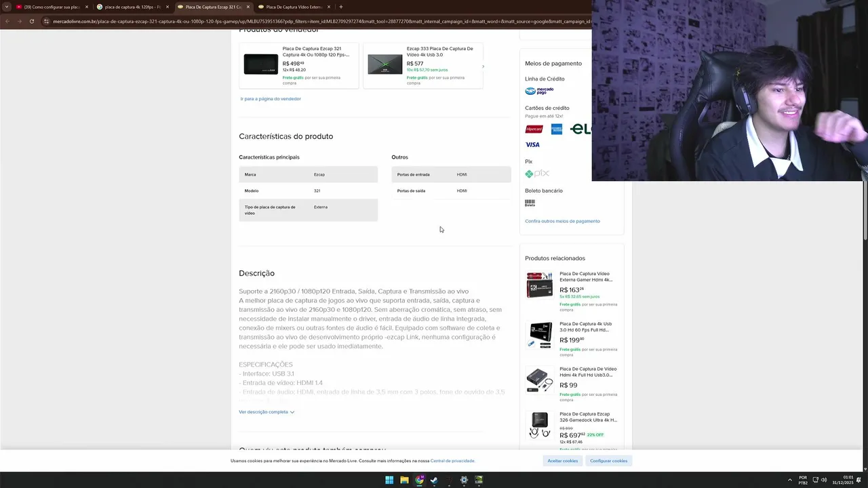Open the tab search dropdown arrow
868x488 pixels.
click(7, 7)
